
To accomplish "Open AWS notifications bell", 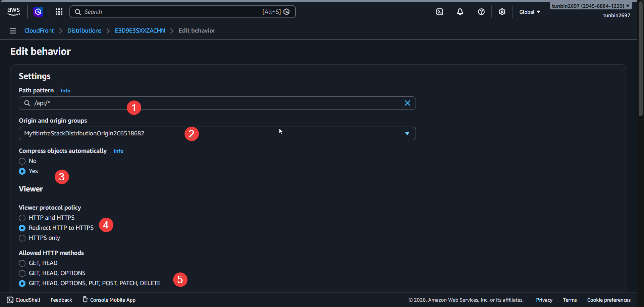I will point(460,12).
